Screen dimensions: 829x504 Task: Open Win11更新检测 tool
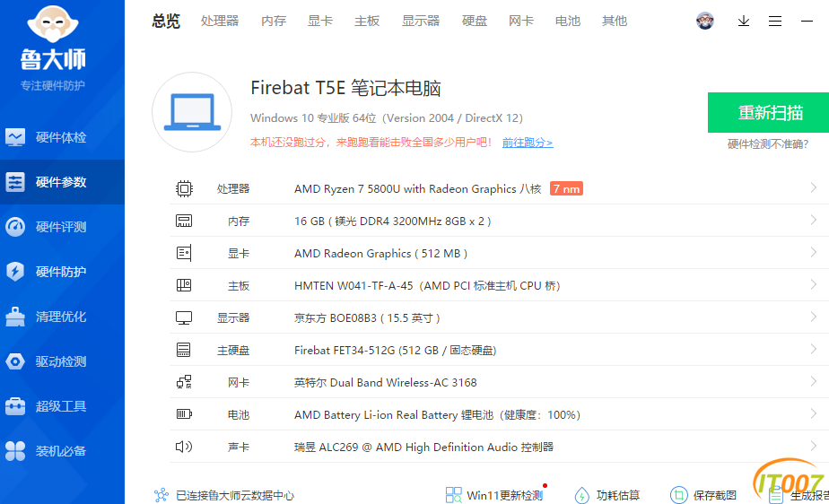pyautogui.click(x=504, y=496)
